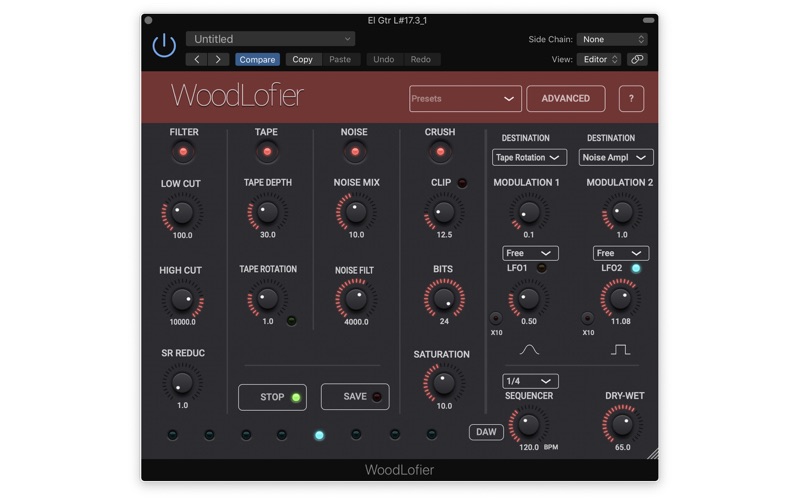Open the Noise Ampl destination dropdown
Image resolution: width=800 pixels, height=500 pixels.
click(x=616, y=157)
